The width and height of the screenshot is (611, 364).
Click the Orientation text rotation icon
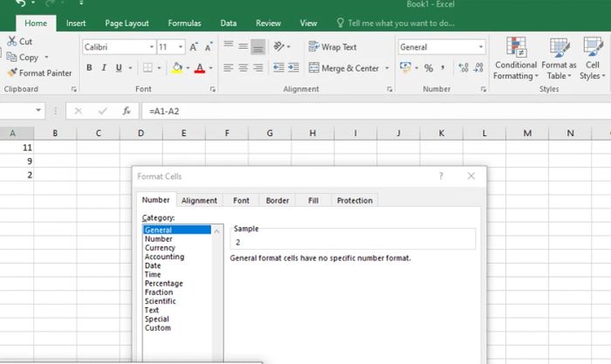(278, 46)
